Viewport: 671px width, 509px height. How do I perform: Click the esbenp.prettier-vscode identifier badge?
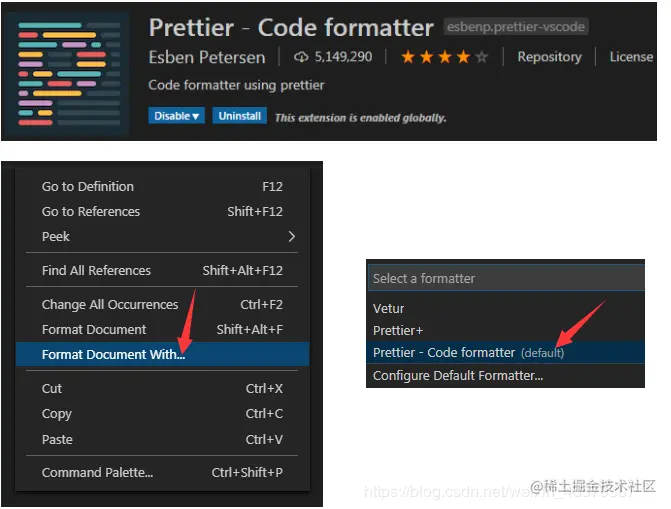516,27
